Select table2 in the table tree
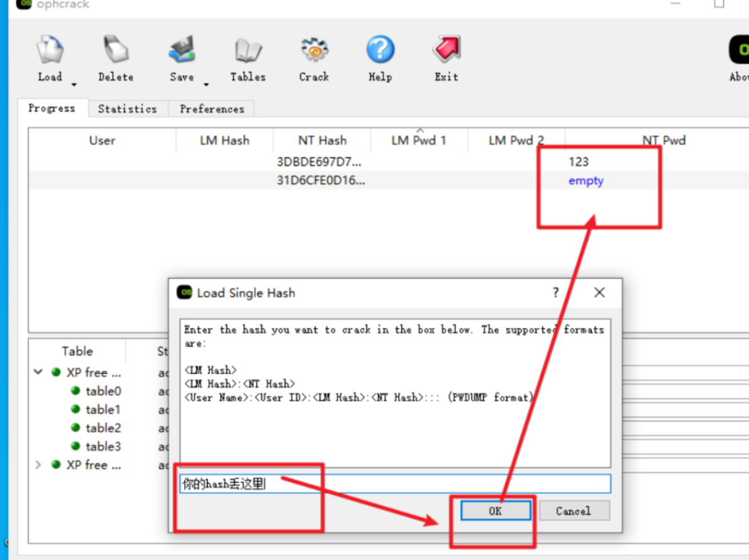The width and height of the screenshot is (749, 560). tap(103, 428)
